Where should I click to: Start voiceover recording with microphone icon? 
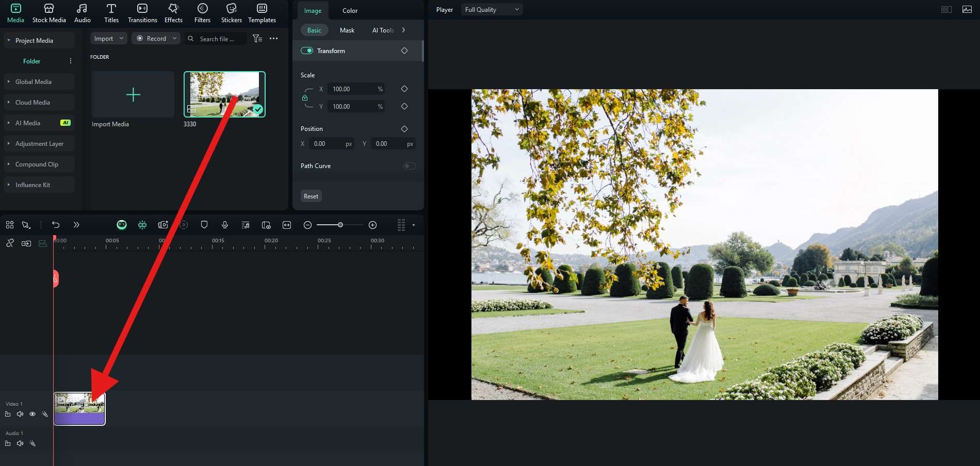point(225,225)
